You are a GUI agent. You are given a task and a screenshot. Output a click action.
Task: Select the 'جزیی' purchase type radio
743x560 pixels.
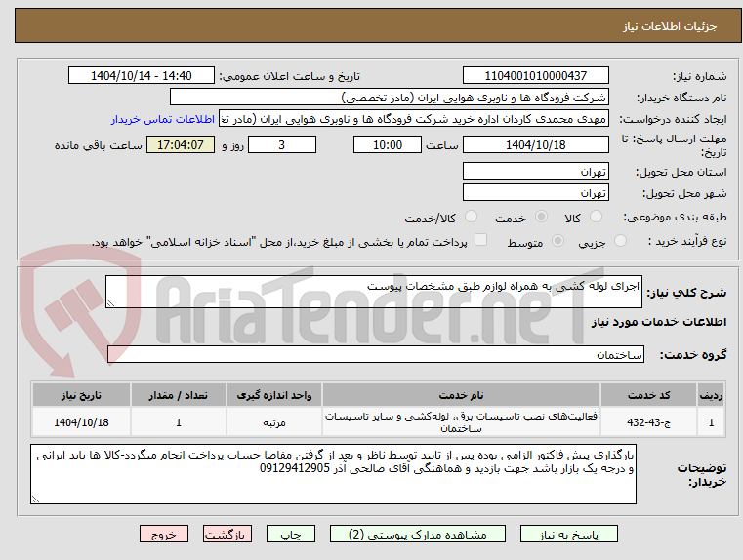(x=620, y=241)
